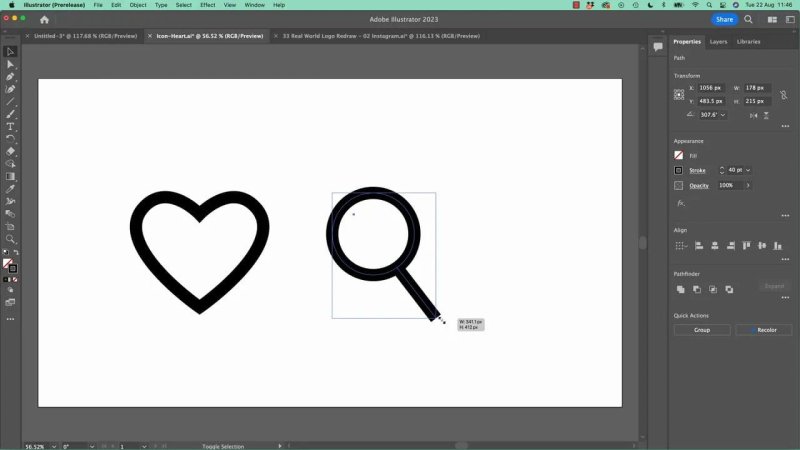
Task: Show more Transform options
Action: coord(785,126)
